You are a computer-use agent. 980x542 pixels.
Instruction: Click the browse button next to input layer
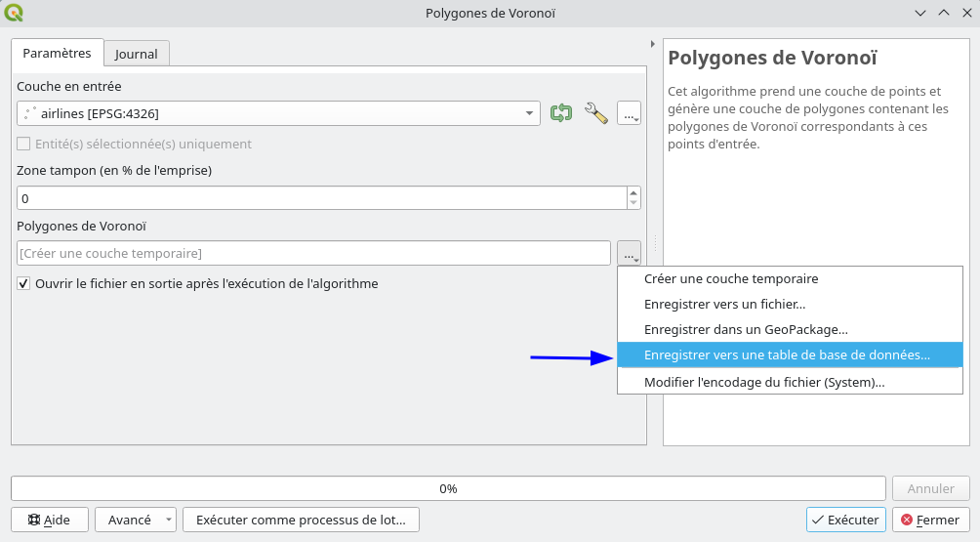pos(629,113)
